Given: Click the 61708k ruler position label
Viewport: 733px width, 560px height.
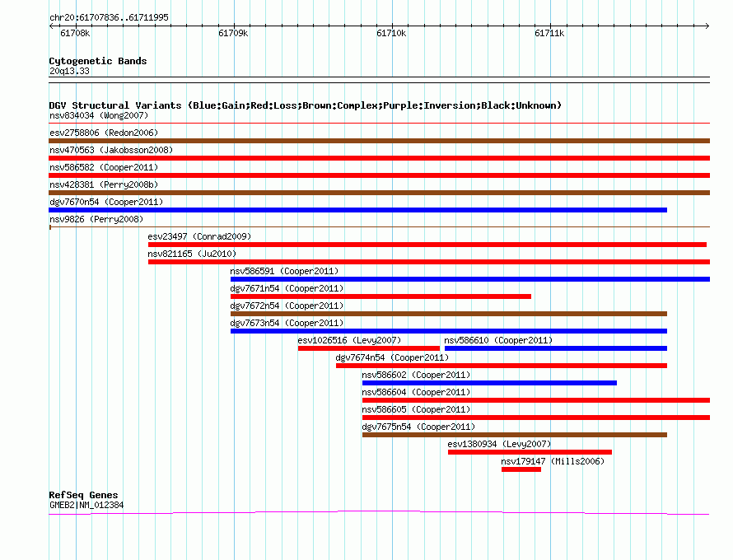Looking at the screenshot, I should tap(75, 33).
